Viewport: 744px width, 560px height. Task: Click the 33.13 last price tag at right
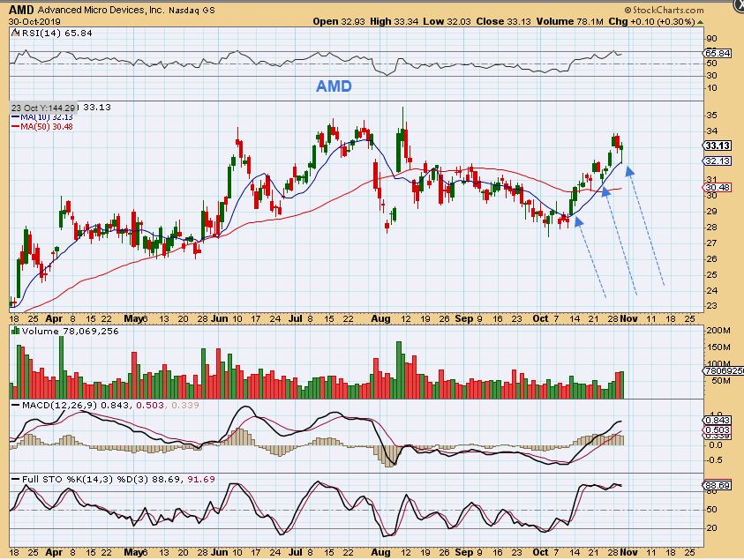717,146
